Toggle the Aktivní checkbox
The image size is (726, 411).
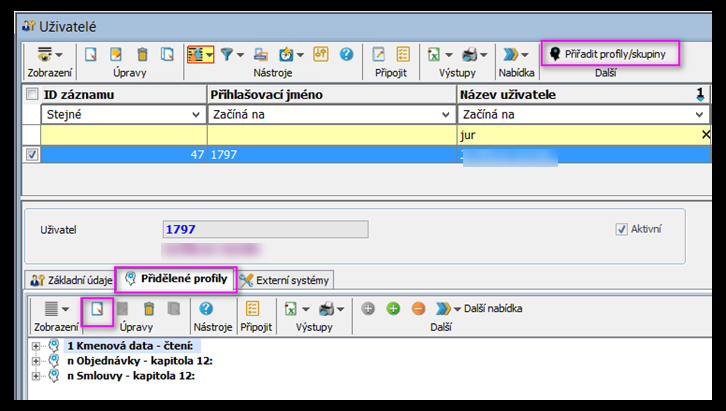(622, 229)
